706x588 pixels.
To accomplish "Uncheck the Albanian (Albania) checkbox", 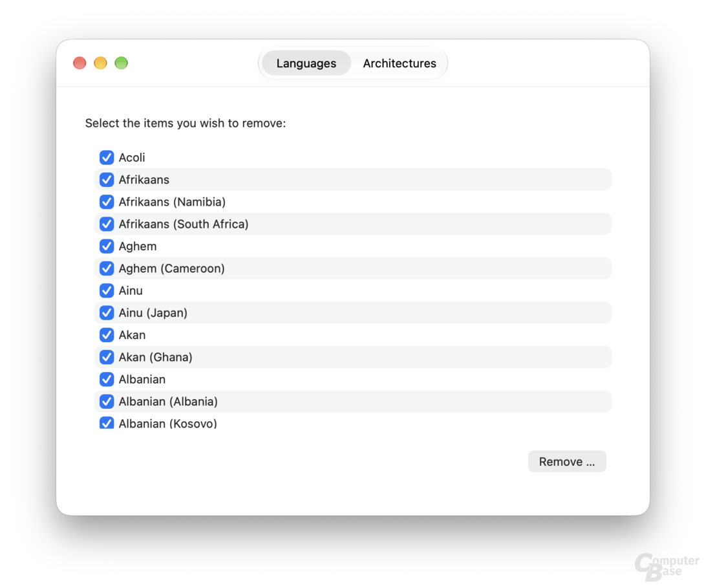I will point(107,402).
